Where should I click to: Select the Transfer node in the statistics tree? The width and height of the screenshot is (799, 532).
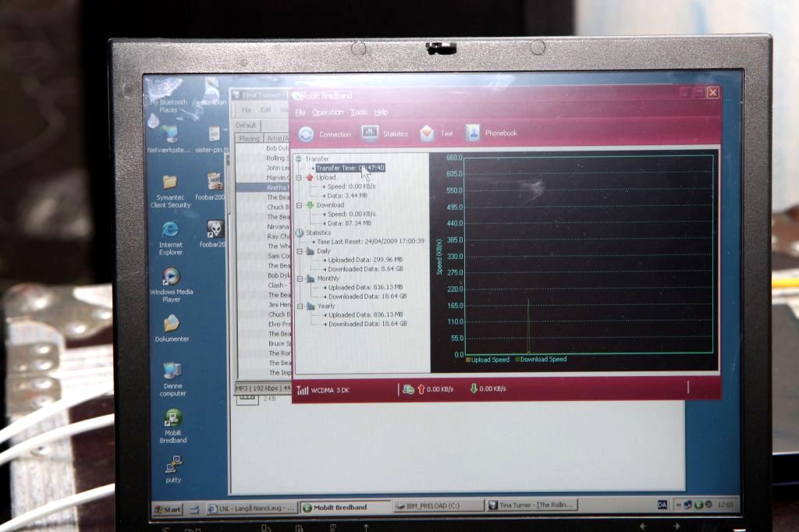317,159
